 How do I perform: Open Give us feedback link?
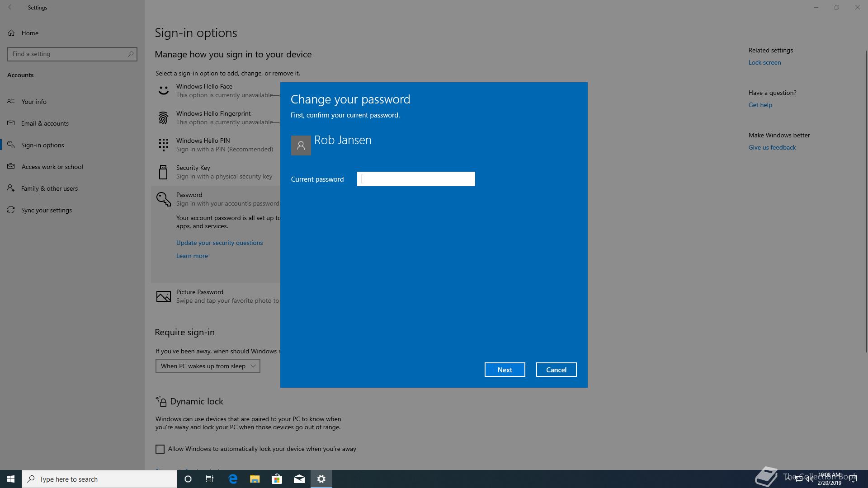(x=772, y=147)
